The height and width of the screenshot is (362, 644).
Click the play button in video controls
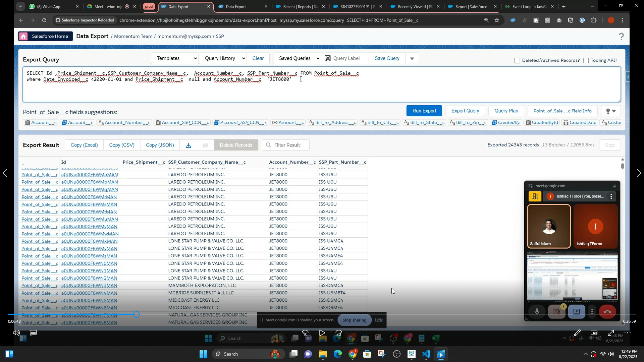[322, 333]
